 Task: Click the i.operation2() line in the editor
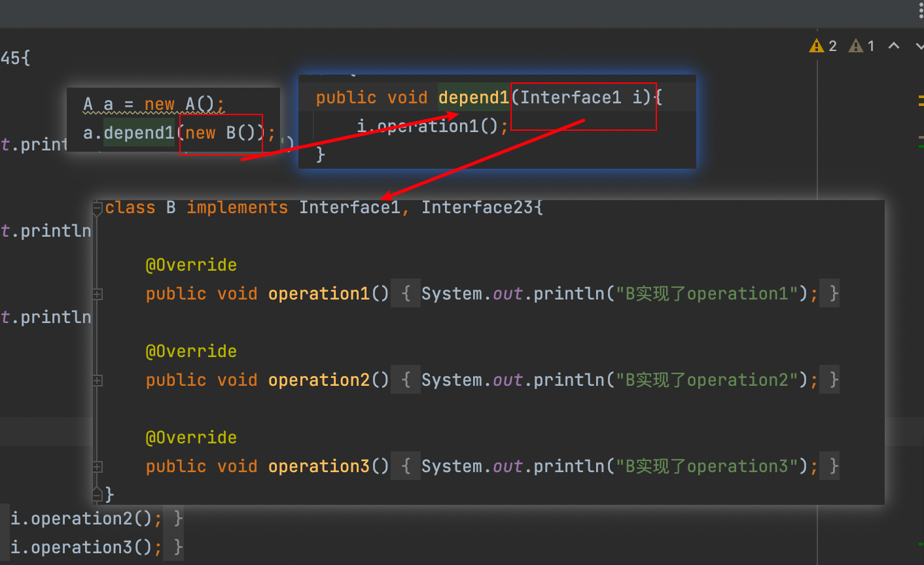(86, 519)
